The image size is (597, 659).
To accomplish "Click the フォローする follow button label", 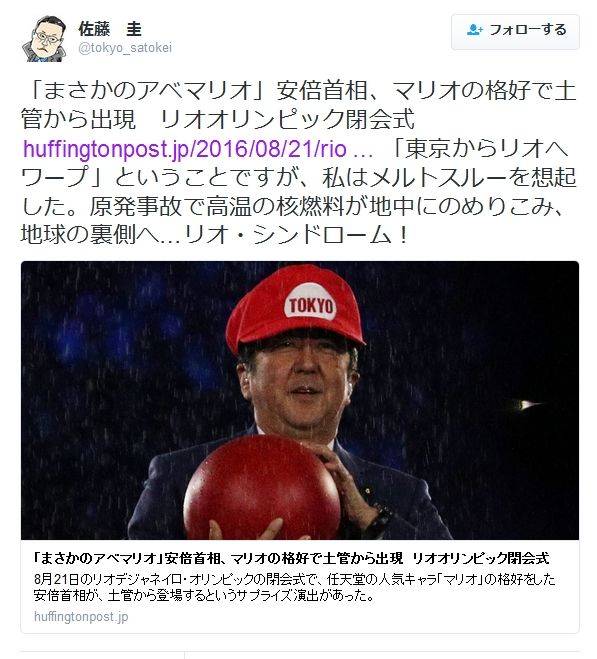I will tap(528, 30).
